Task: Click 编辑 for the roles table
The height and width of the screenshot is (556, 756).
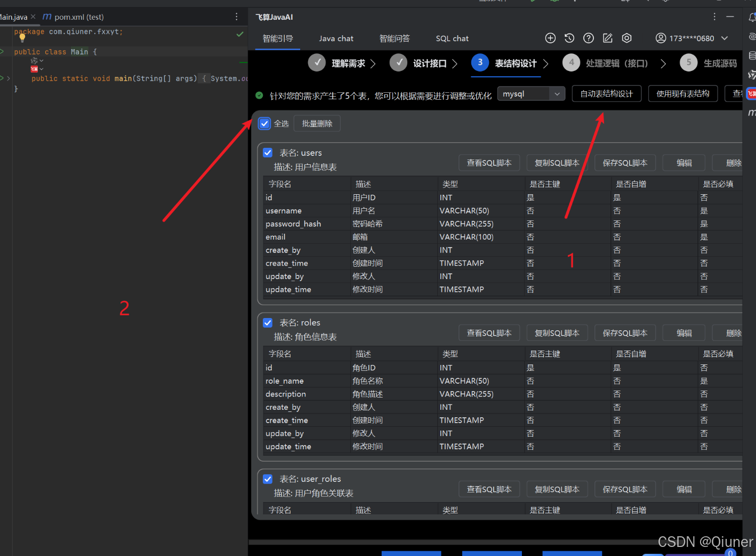Action: [x=684, y=333]
